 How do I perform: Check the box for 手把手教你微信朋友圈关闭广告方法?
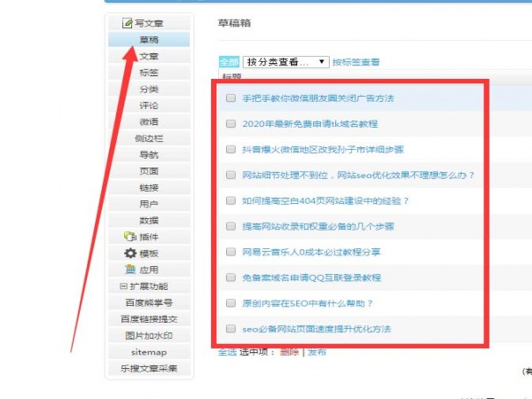point(231,98)
